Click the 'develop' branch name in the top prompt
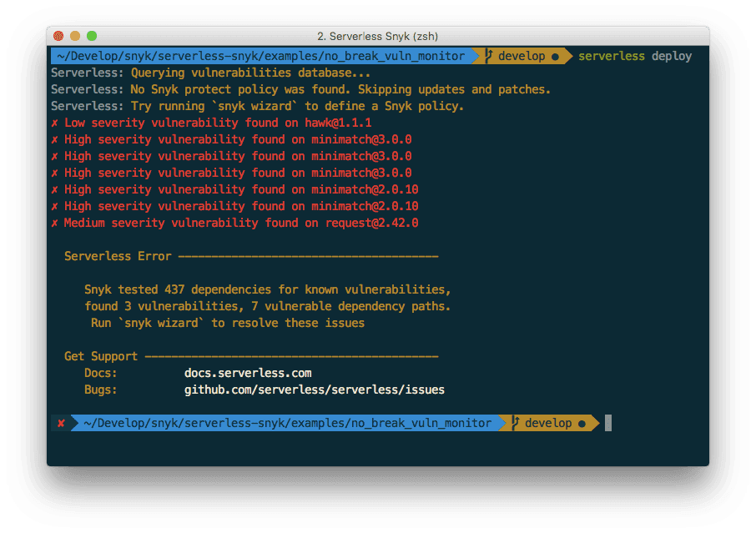The width and height of the screenshot is (756, 533). (x=522, y=57)
